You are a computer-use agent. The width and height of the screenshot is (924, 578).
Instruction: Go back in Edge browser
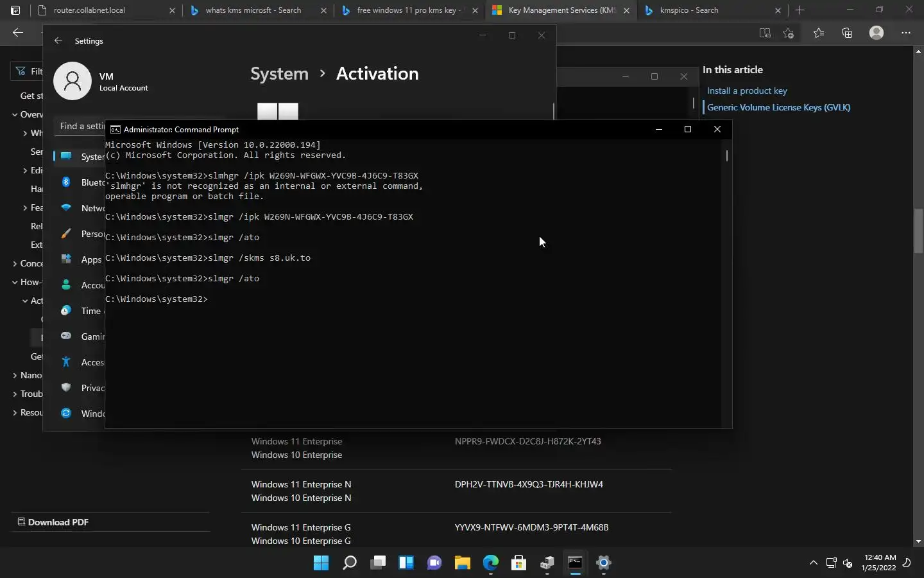18,33
